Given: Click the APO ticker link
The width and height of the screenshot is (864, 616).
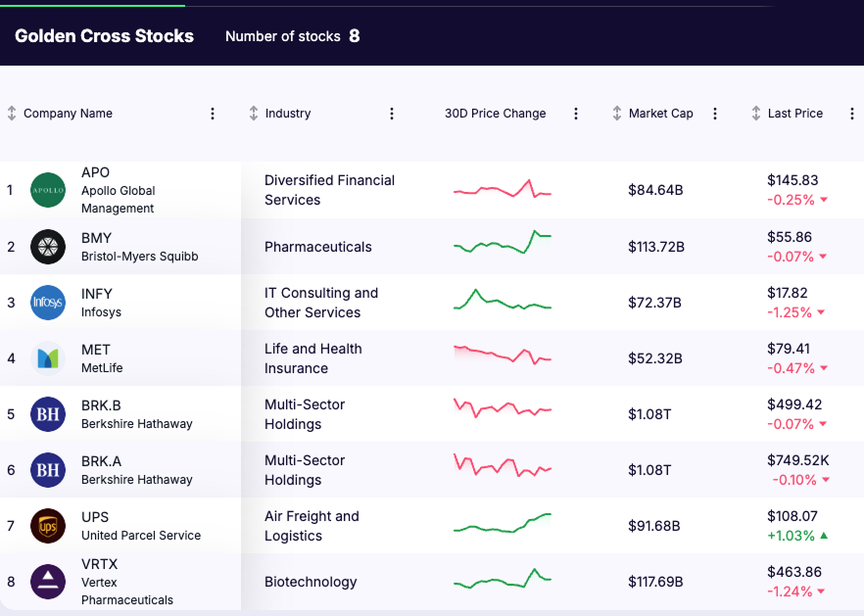Looking at the screenshot, I should 94,172.
